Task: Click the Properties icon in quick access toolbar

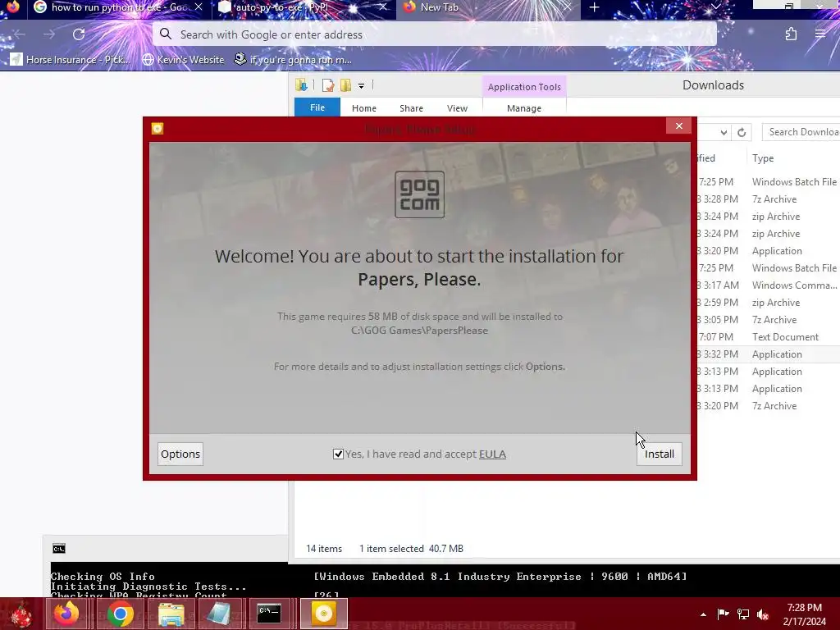Action: 328,85
